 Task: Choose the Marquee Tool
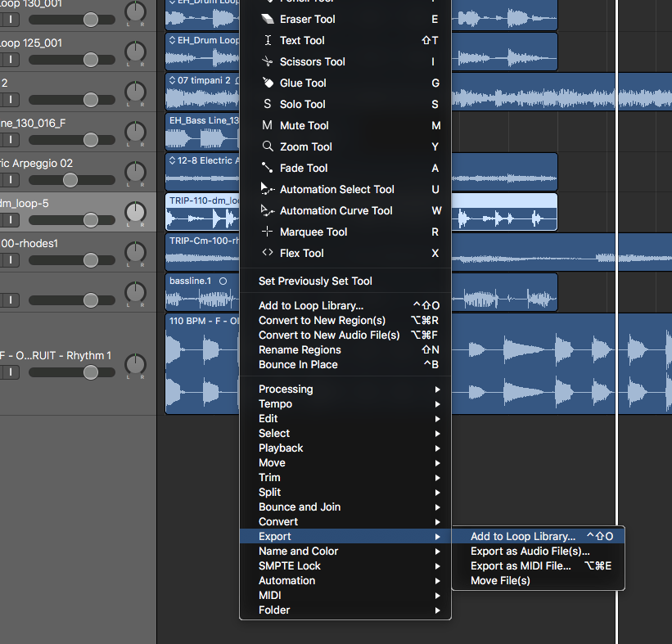tap(313, 232)
